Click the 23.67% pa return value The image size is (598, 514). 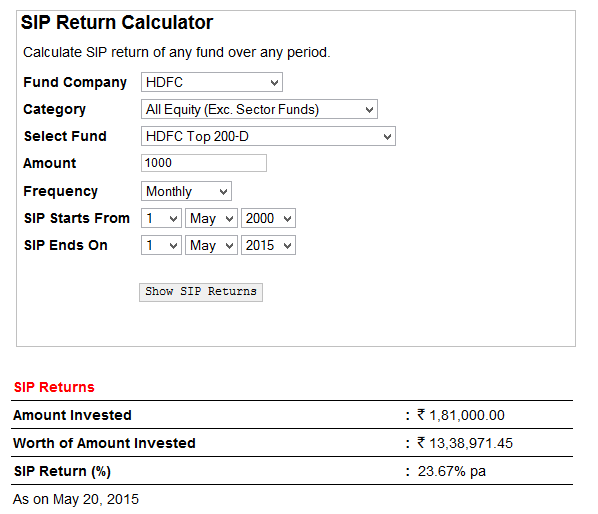point(452,471)
